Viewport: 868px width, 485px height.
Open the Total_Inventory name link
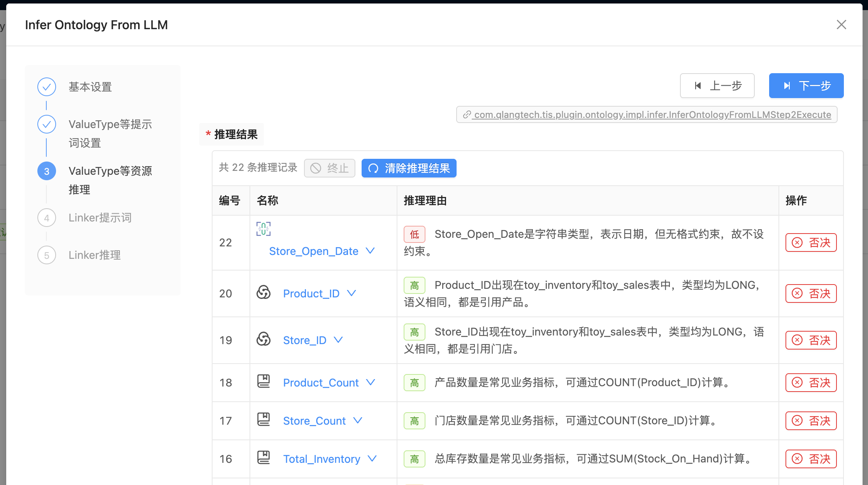pos(322,459)
